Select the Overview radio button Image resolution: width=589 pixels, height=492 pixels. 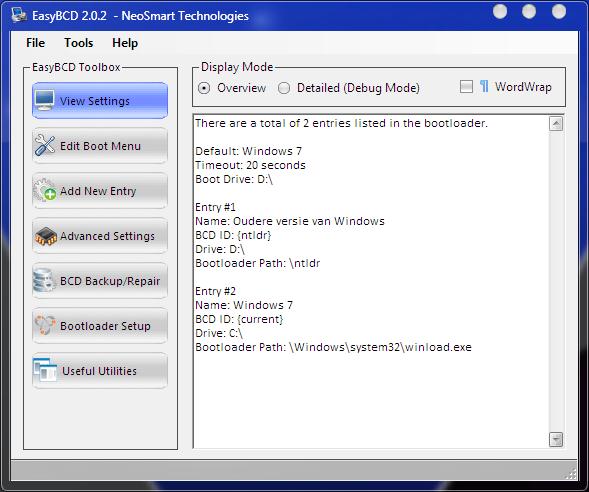click(x=204, y=88)
